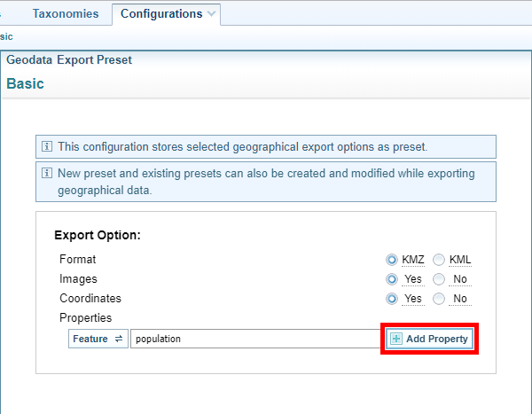Click info icon beside 'This configuration stores' message
532x414 pixels.
[x=47, y=146]
